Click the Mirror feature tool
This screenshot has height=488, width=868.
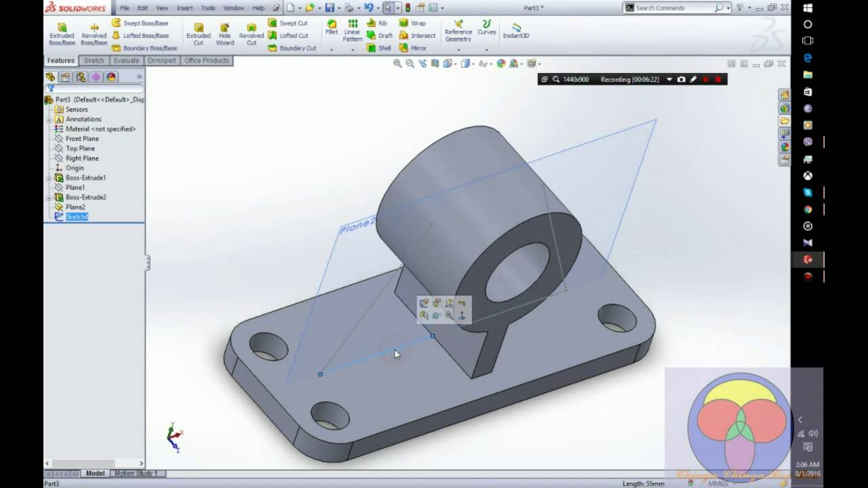click(x=412, y=48)
